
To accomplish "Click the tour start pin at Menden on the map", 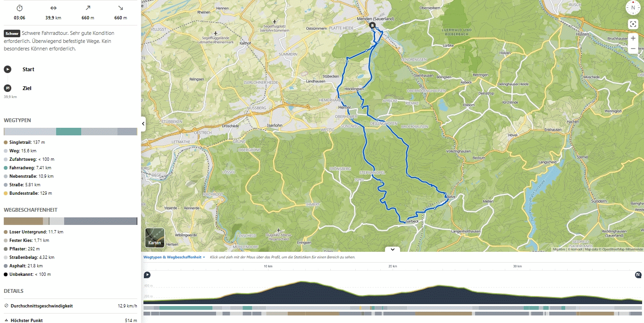I will point(372,25).
